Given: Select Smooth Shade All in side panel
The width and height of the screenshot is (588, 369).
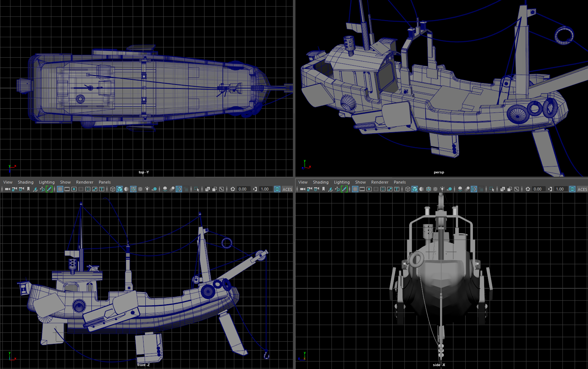Looking at the screenshot, I should [x=415, y=189].
